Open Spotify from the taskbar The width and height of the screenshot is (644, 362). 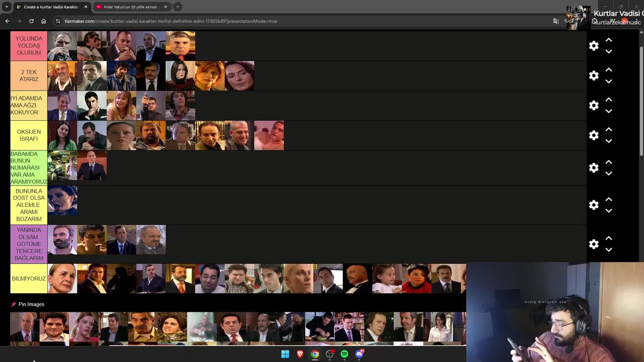(x=344, y=354)
